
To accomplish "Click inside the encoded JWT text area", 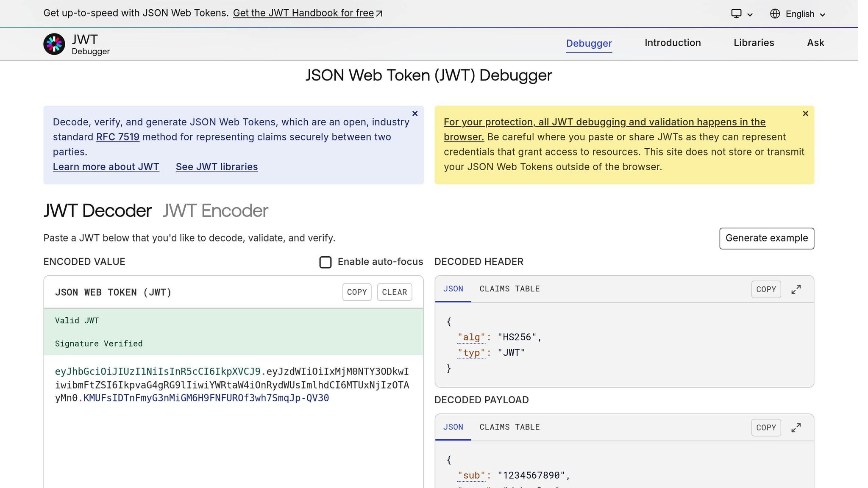I will point(232,385).
